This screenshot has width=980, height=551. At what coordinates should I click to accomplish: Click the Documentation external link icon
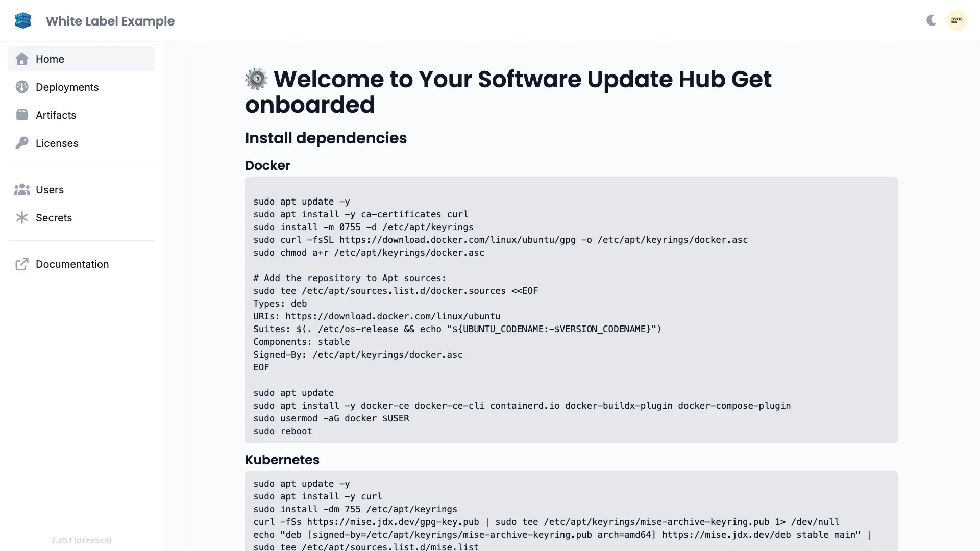(x=22, y=264)
